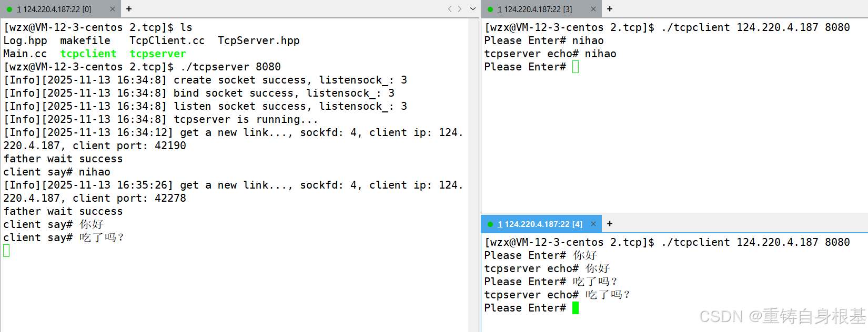Click 'tcpserver echo# nihao' in top-right terminal
This screenshot has width=868, height=332.
(x=550, y=54)
